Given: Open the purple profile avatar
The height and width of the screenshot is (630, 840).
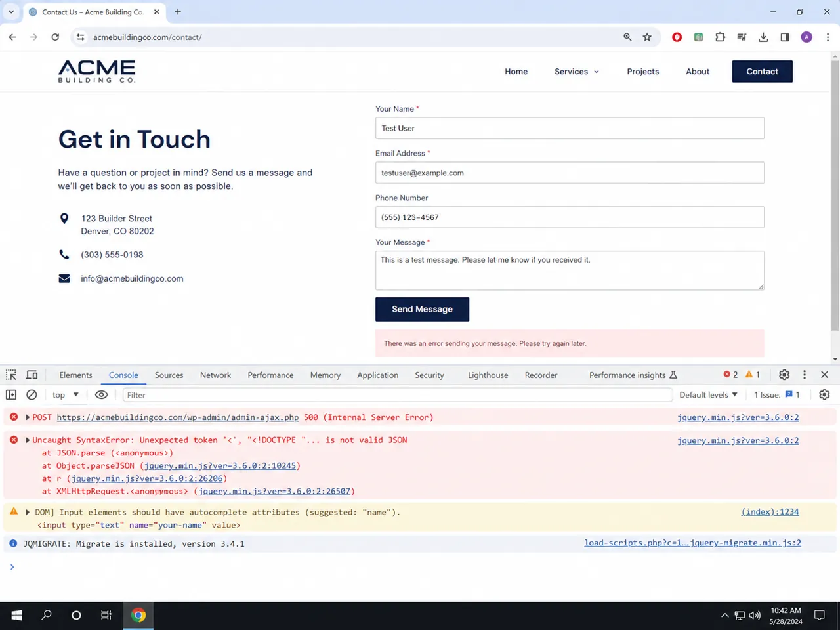Looking at the screenshot, I should (x=807, y=37).
